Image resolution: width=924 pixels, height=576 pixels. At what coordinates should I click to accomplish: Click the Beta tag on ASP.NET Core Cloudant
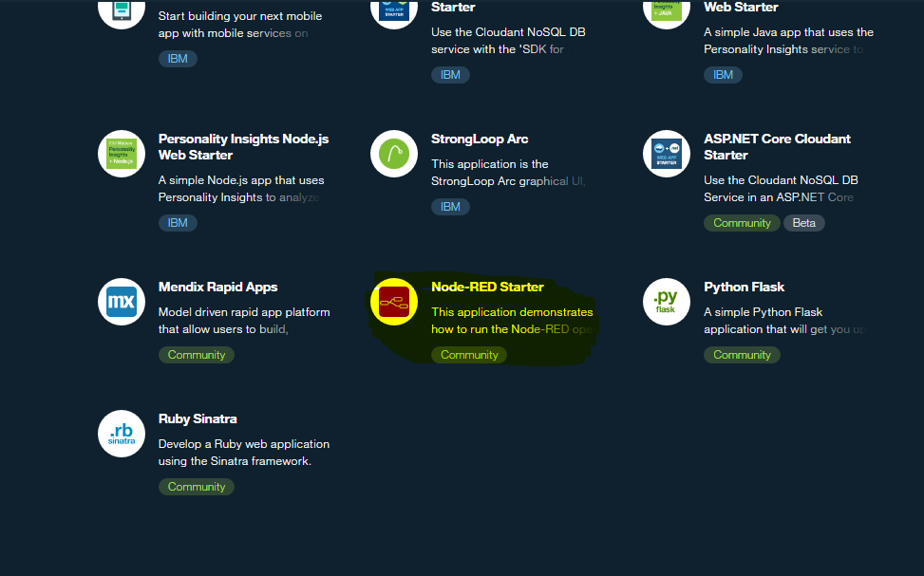tap(803, 223)
